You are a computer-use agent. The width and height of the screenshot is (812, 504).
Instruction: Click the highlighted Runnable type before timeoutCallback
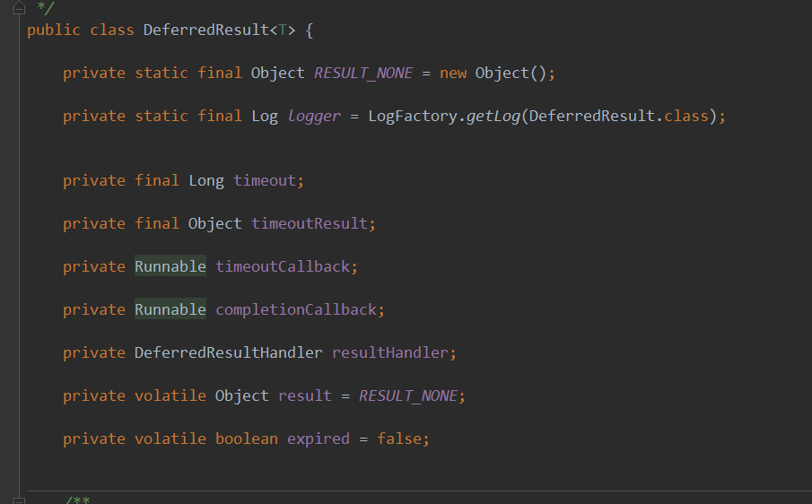(170, 266)
